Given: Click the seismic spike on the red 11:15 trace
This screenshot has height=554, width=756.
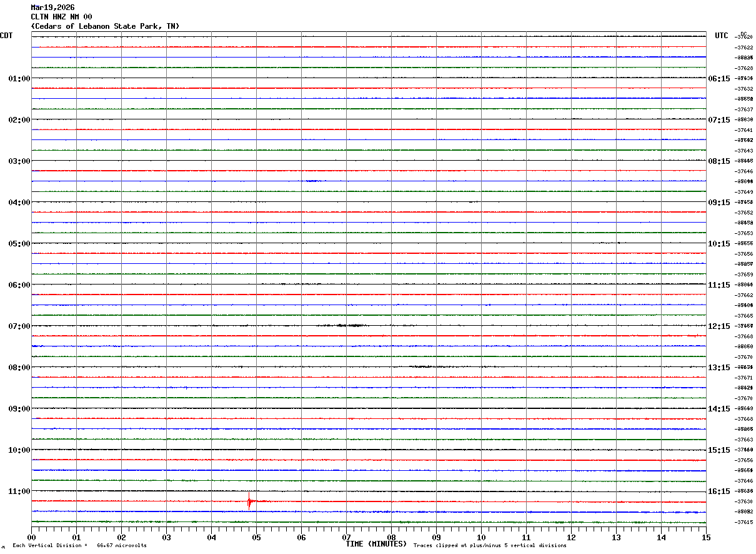Looking at the screenshot, I should click(249, 501).
